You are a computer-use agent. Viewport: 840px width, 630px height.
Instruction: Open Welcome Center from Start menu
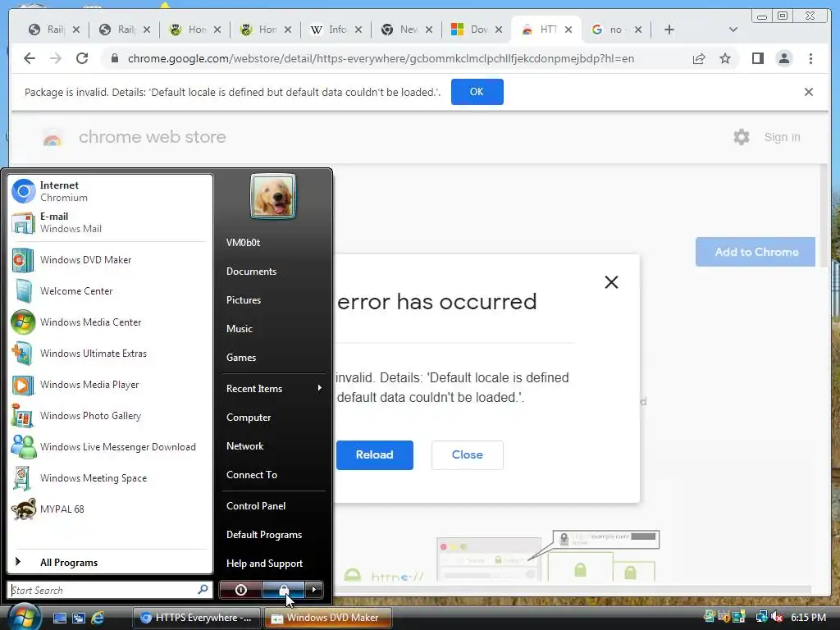(110, 291)
